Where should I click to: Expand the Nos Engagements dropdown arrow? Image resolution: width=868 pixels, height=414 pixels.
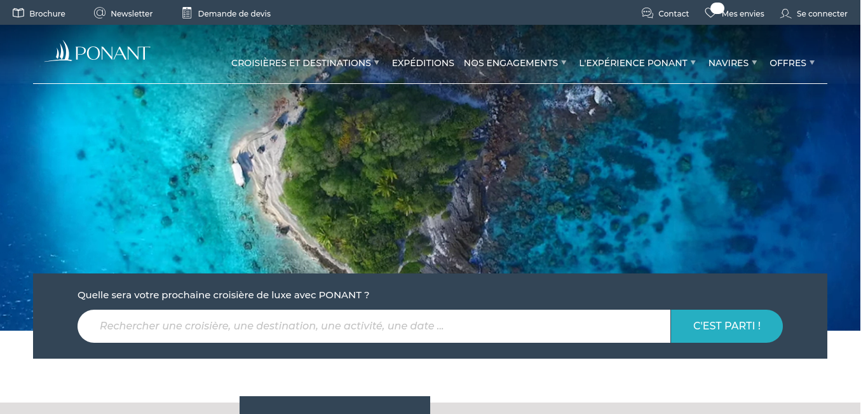point(564,62)
